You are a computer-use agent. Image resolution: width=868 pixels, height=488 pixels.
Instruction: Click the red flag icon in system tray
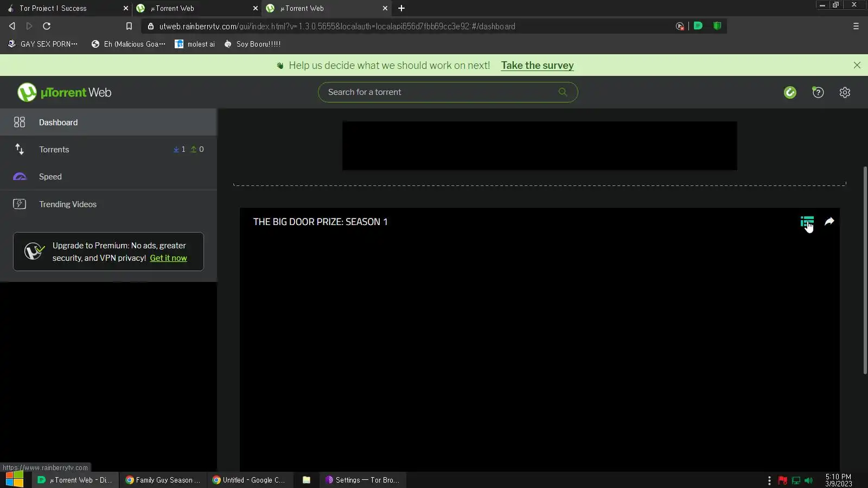[x=782, y=480]
